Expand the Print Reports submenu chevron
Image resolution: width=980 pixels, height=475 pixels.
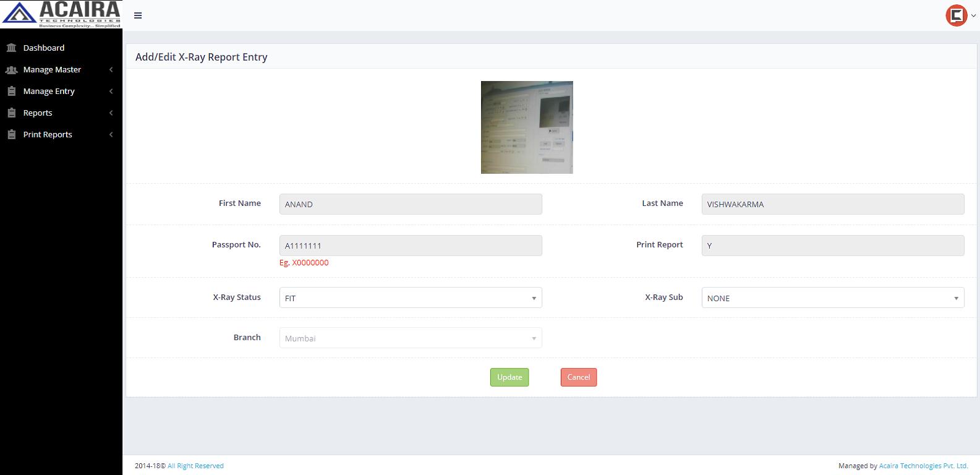click(111, 135)
